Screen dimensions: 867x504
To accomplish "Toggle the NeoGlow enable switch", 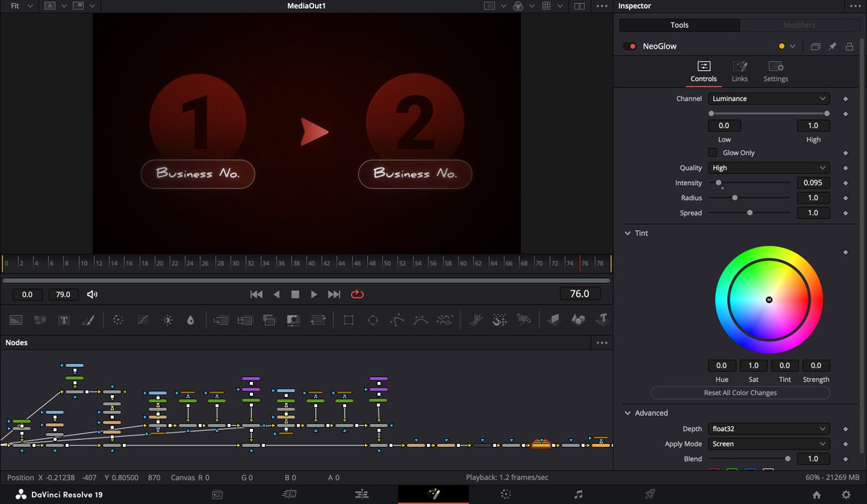I will [629, 46].
